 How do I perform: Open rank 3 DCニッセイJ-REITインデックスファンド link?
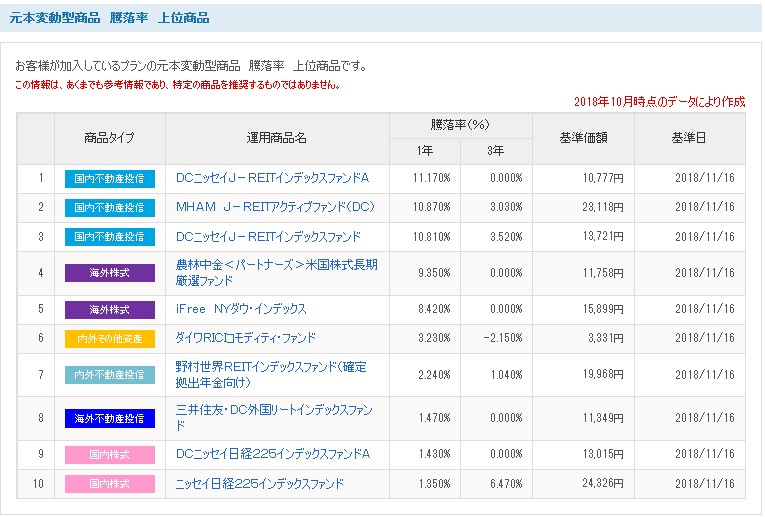click(268, 237)
